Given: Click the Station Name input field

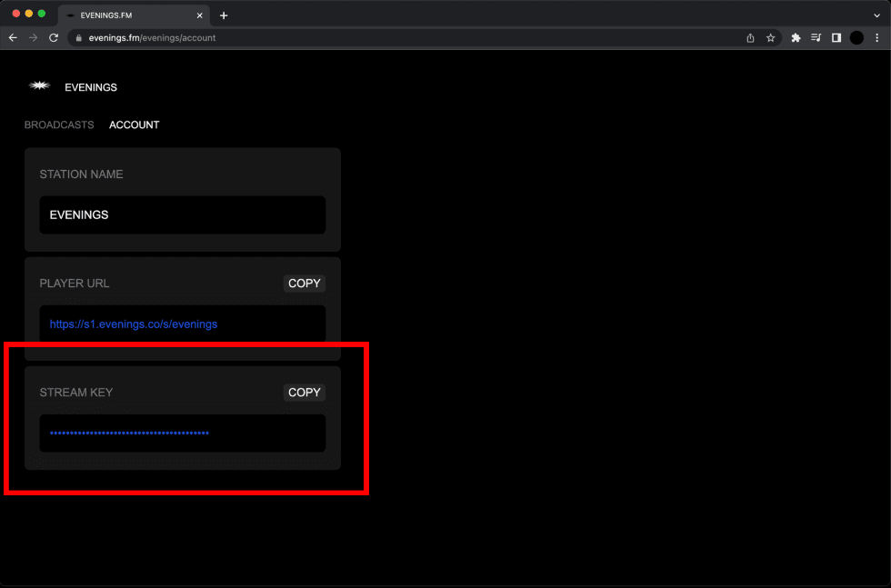Looking at the screenshot, I should (x=183, y=214).
